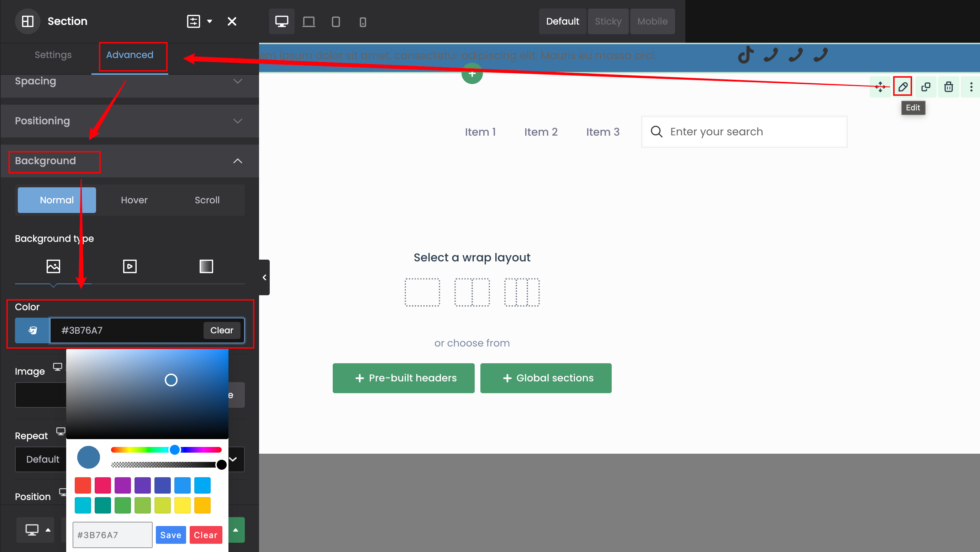
Task: Click the duplicate/copy icon
Action: [x=925, y=86]
